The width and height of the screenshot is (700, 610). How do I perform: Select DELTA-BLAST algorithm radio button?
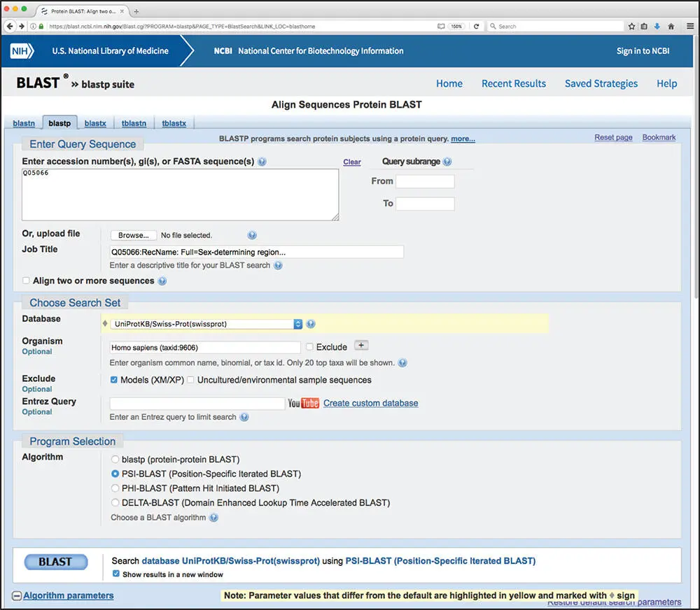(x=115, y=502)
